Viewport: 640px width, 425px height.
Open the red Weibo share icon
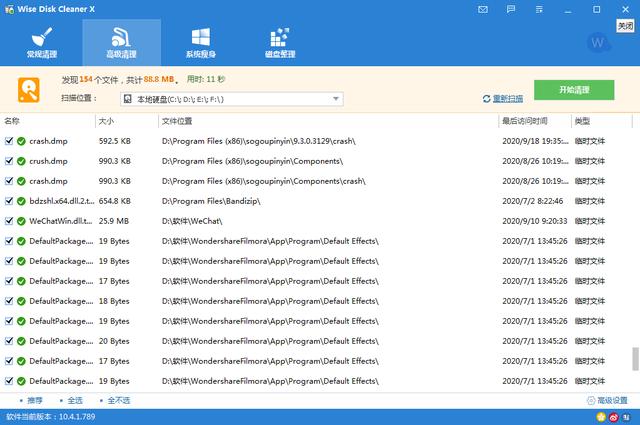click(613, 417)
